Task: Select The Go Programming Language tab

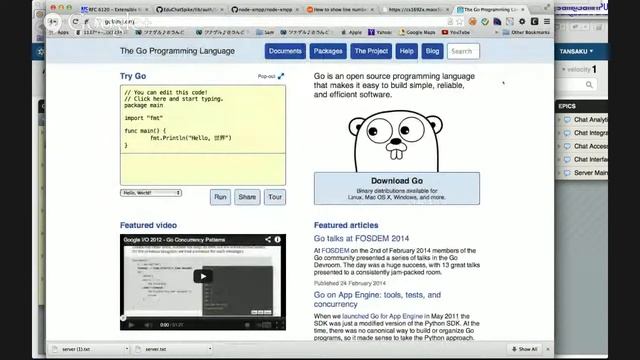Action: click(x=491, y=9)
